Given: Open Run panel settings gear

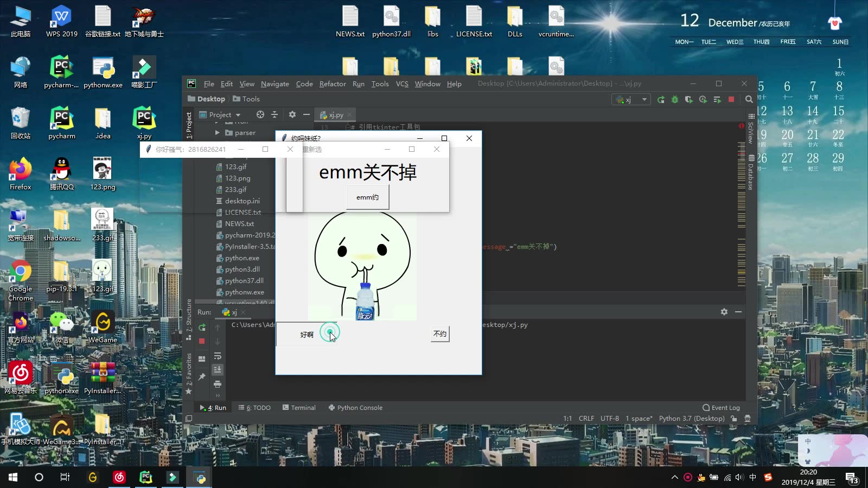Looking at the screenshot, I should (x=724, y=312).
